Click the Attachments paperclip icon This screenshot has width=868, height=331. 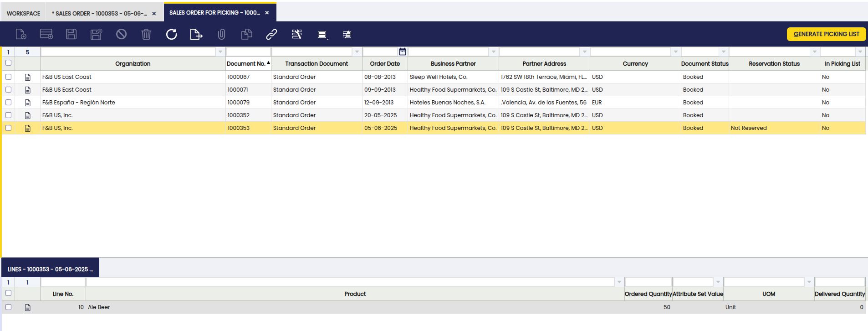(x=221, y=34)
